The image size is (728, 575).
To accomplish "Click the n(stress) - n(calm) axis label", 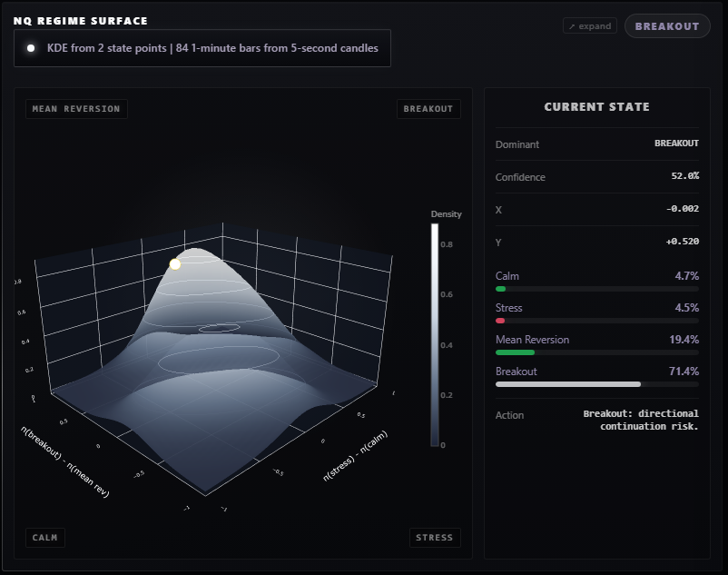I will point(355,456).
